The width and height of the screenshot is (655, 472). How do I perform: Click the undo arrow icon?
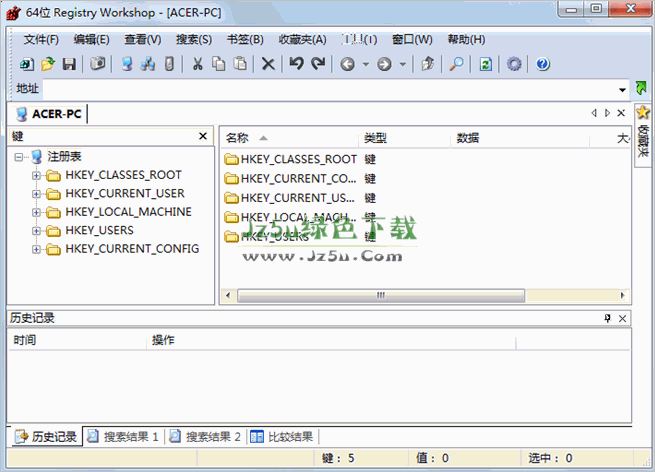pos(297,64)
